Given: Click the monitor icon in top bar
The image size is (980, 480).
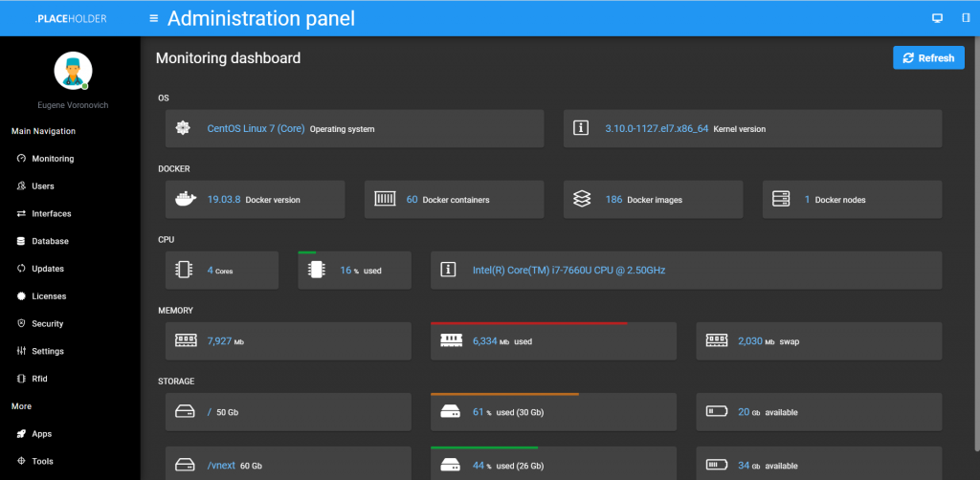Looking at the screenshot, I should (x=937, y=18).
